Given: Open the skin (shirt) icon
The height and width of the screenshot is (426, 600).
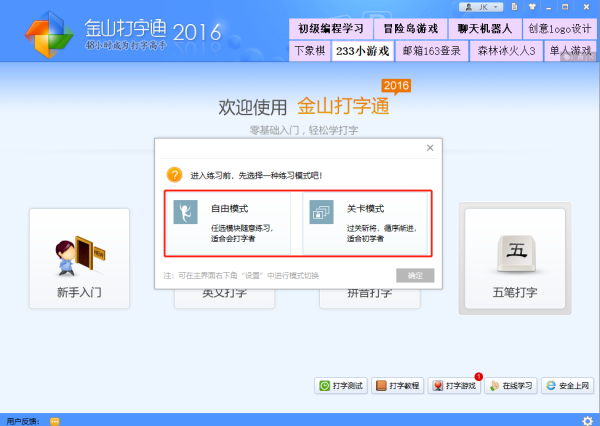Looking at the screenshot, I should (532, 7).
